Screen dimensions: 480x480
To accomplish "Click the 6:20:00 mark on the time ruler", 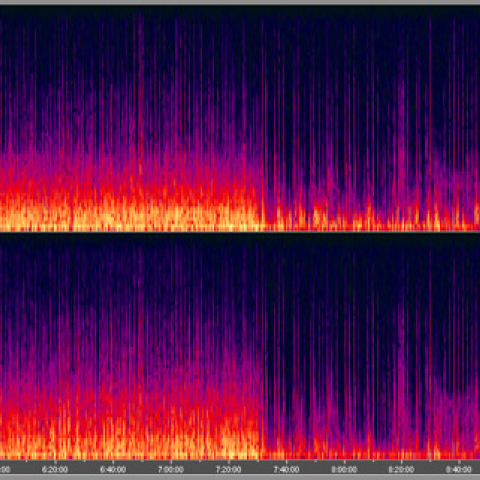I will point(55,469).
